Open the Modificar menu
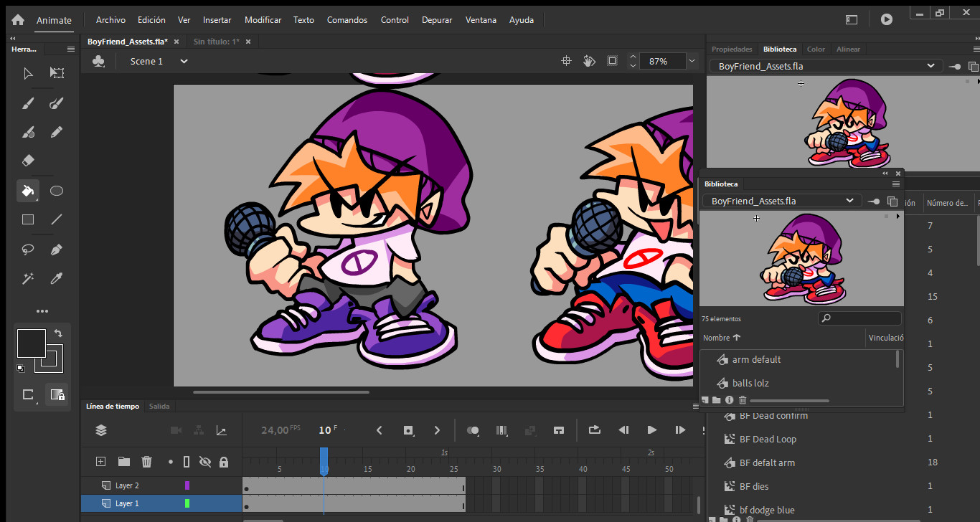 [263, 20]
